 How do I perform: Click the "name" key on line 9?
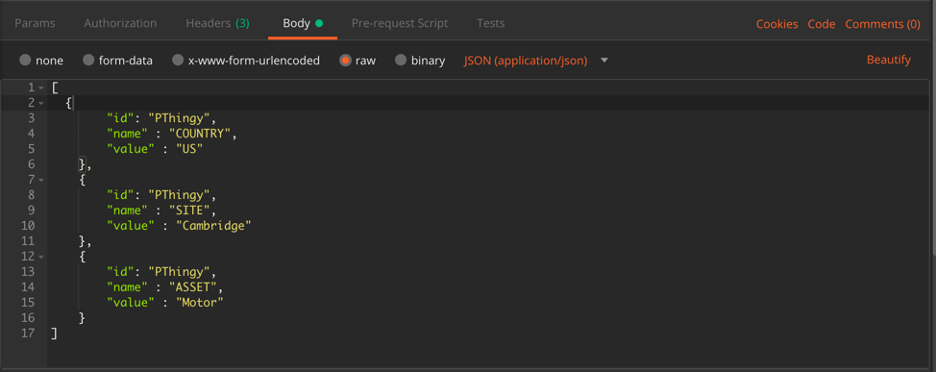point(127,210)
